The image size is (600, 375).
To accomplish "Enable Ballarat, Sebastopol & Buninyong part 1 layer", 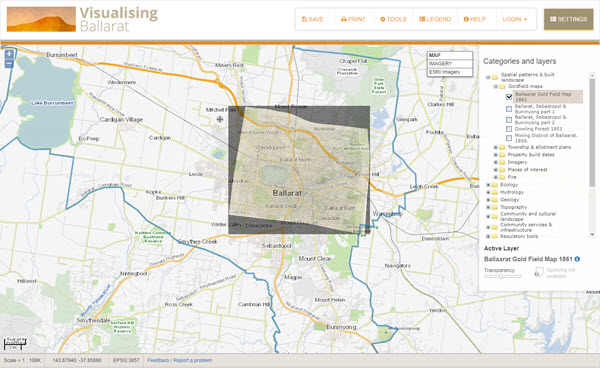I will [x=509, y=109].
